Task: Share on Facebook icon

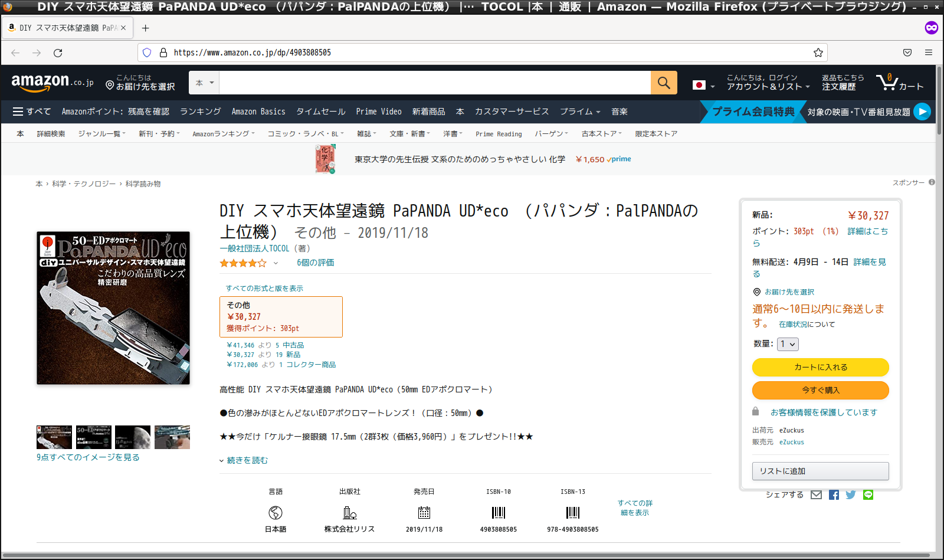Action: [834, 495]
